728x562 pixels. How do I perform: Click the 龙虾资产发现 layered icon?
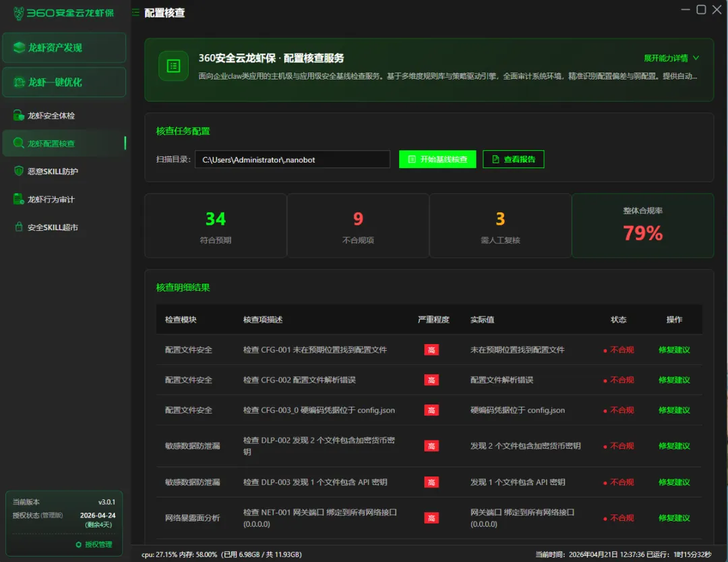[x=19, y=47]
